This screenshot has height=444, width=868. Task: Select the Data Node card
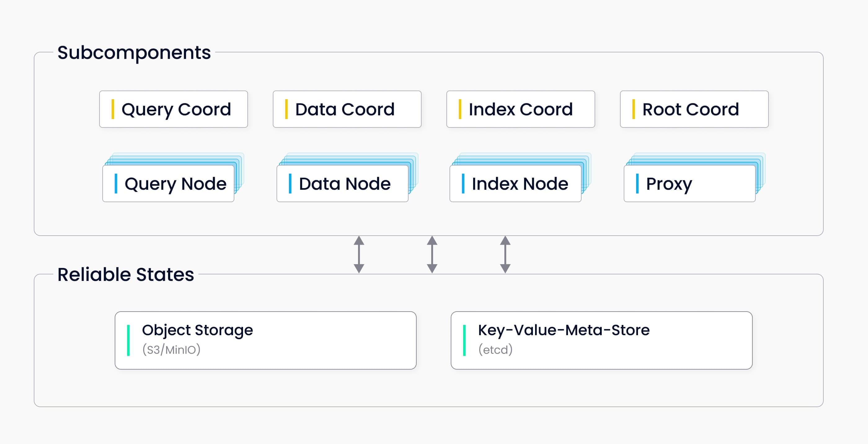point(342,184)
